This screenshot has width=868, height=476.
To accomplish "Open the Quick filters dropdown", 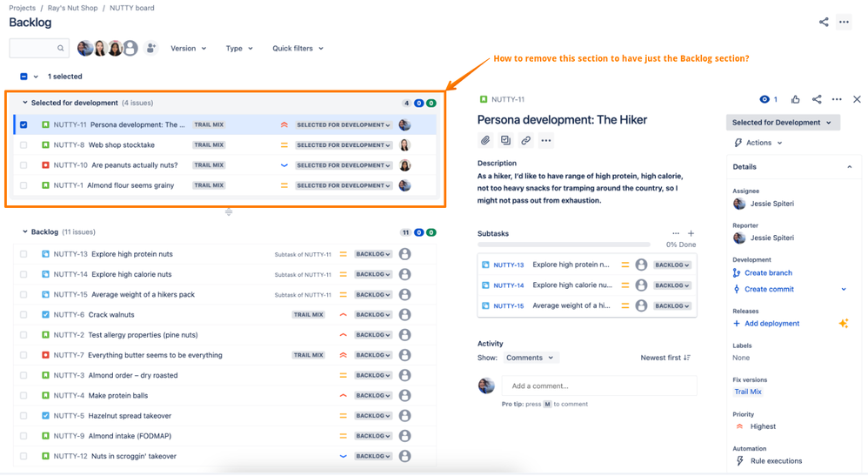I will click(x=297, y=48).
